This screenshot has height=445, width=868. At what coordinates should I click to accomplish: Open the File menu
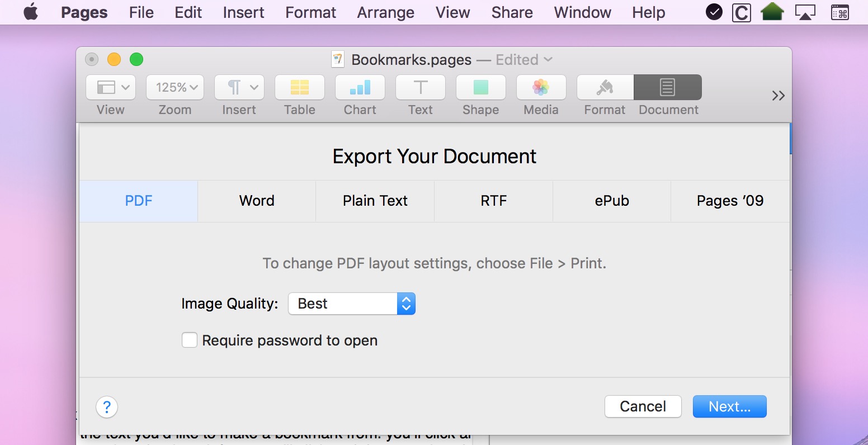(141, 12)
